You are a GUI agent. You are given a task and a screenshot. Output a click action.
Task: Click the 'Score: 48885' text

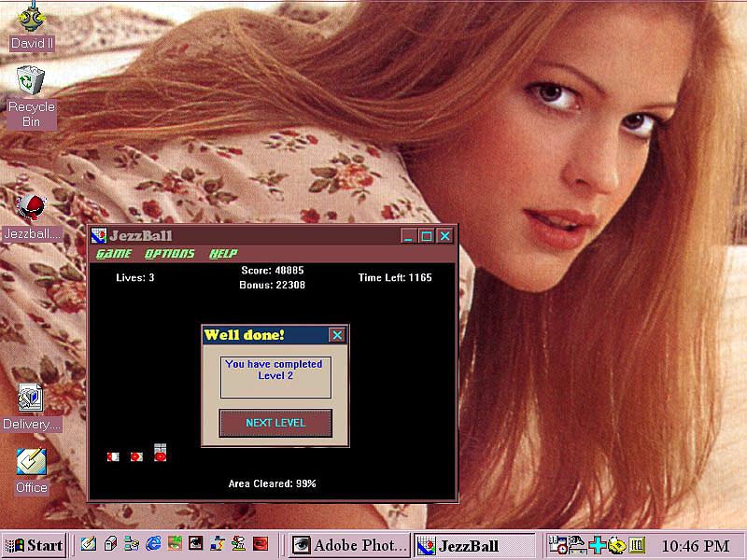[x=272, y=271]
